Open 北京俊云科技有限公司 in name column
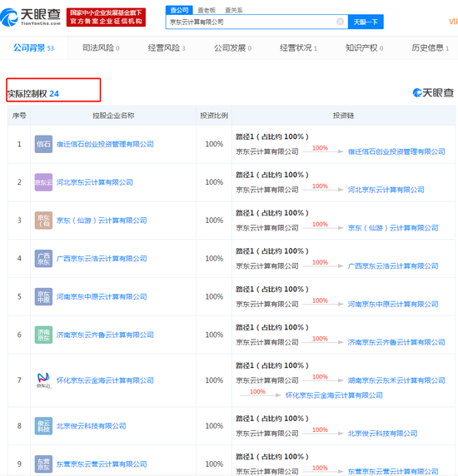 click(x=92, y=426)
